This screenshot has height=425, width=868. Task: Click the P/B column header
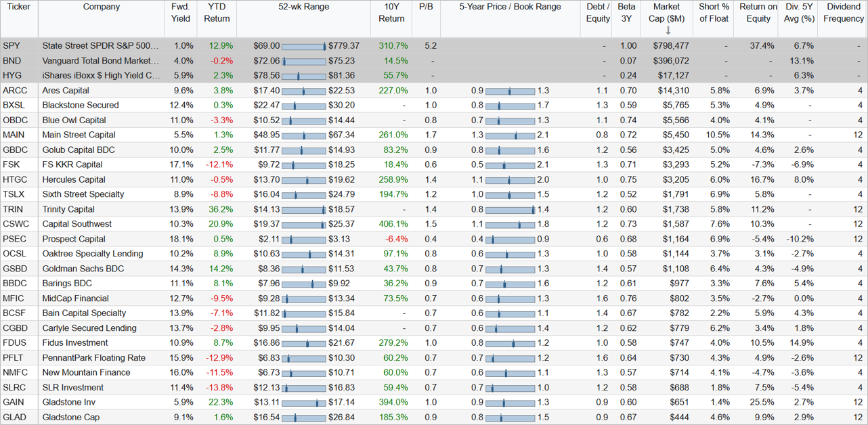[x=426, y=7]
